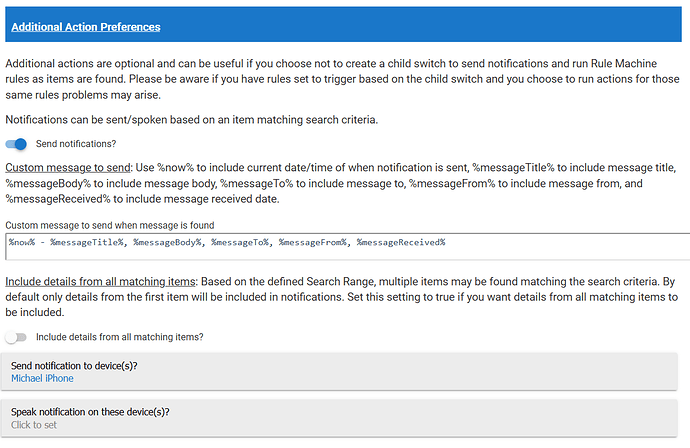Place cursor on %now% in message field

pos(23,242)
